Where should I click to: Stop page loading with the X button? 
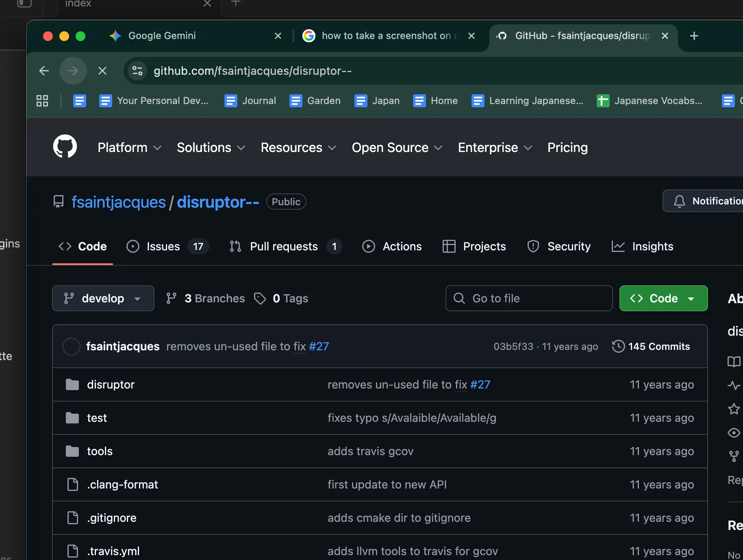click(102, 71)
